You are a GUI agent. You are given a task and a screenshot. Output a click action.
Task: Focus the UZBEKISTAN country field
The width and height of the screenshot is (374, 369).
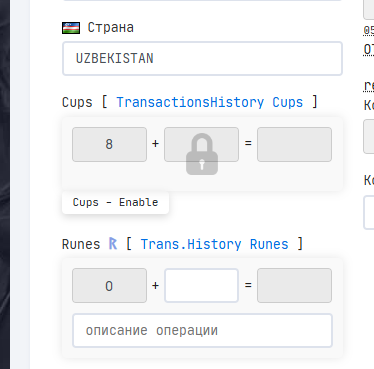click(x=202, y=59)
